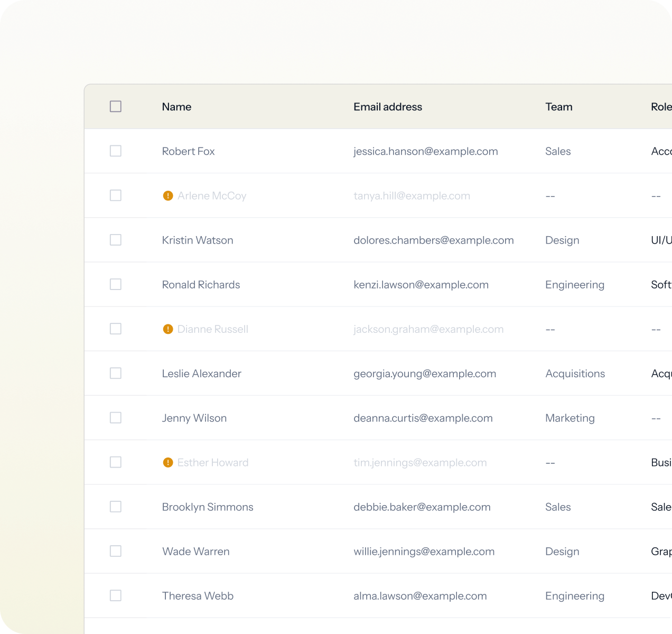
Task: Click the email tanya.hill@example.com
Action: point(412,196)
